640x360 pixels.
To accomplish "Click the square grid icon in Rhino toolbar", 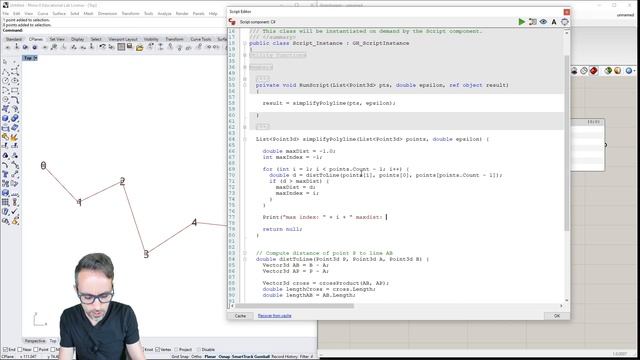I will pyautogui.click(x=121, y=47).
